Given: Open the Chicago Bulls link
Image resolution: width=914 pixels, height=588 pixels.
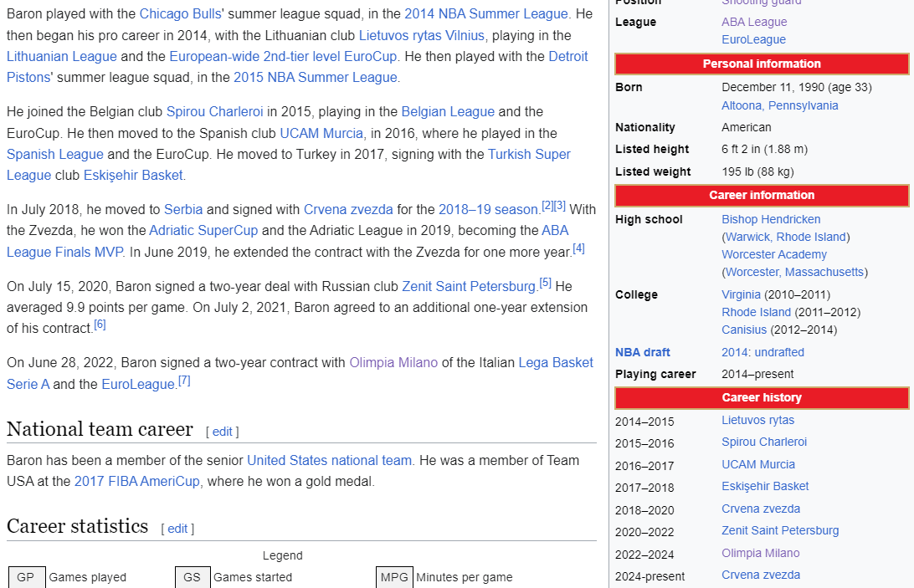Looking at the screenshot, I should (x=180, y=14).
